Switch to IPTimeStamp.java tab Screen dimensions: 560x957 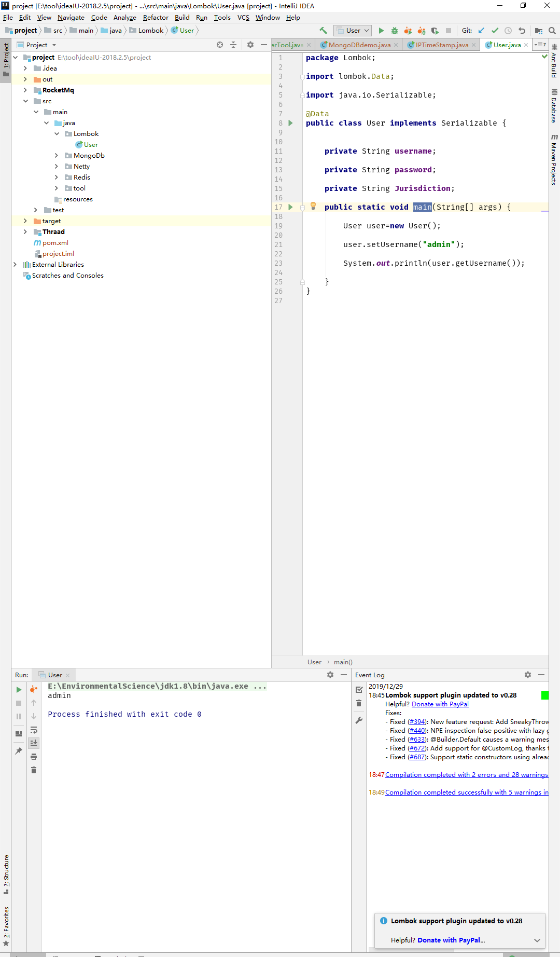442,45
